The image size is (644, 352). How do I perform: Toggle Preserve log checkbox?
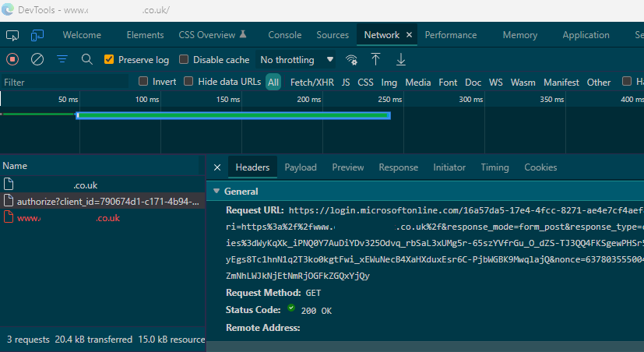tap(109, 59)
